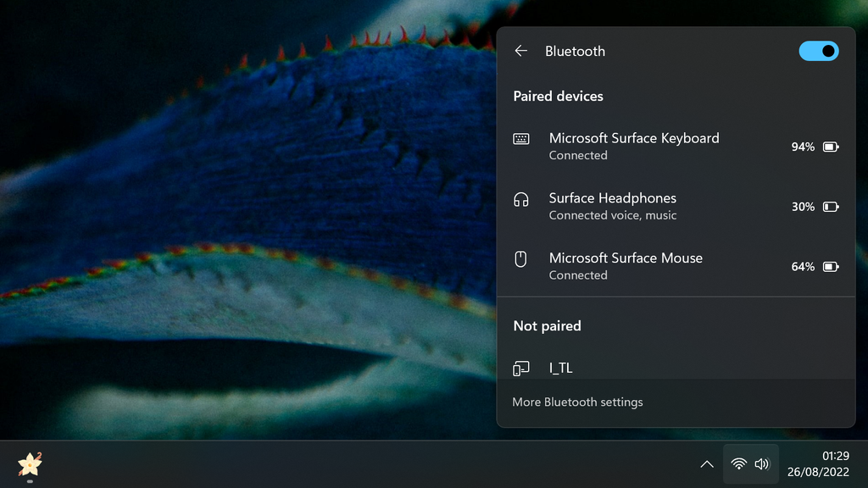Select the Paired devices section header
The image size is (868, 488).
(x=558, y=96)
